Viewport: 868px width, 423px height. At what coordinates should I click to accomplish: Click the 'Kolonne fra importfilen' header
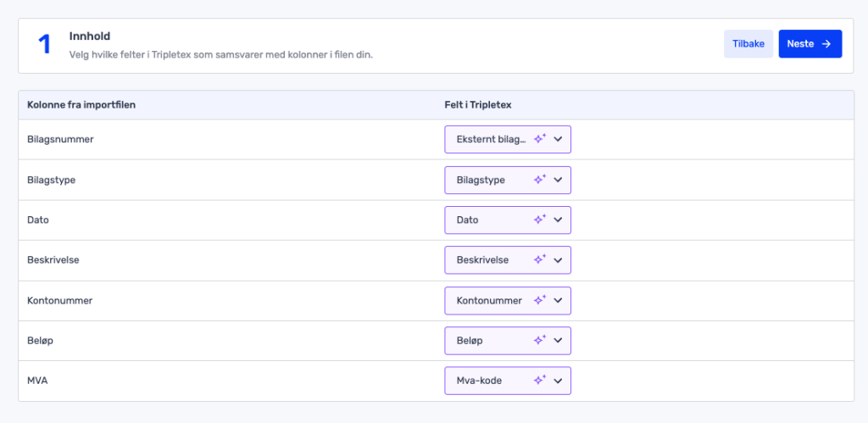click(x=81, y=105)
